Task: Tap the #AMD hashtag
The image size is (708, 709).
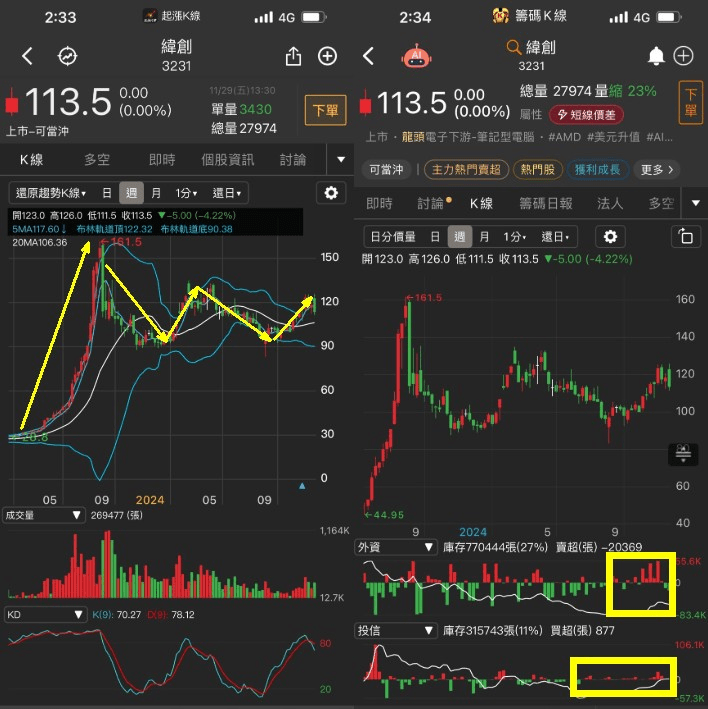Action: (564, 137)
